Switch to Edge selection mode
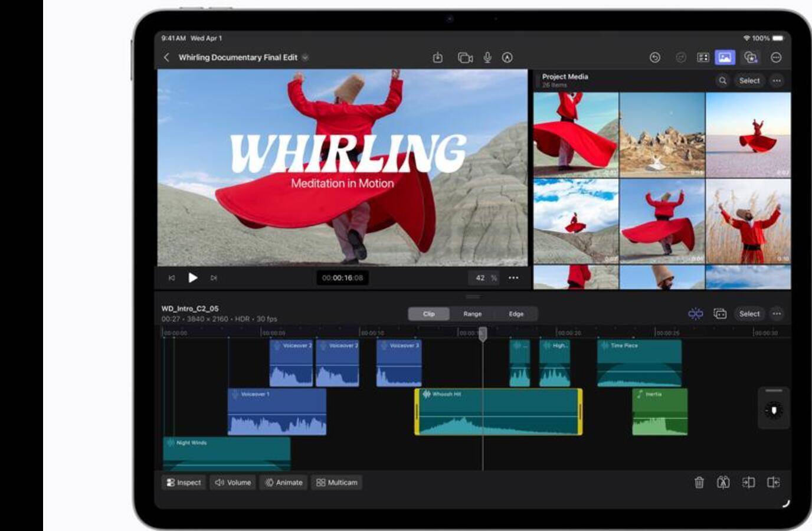This screenshot has width=812, height=531. click(516, 314)
